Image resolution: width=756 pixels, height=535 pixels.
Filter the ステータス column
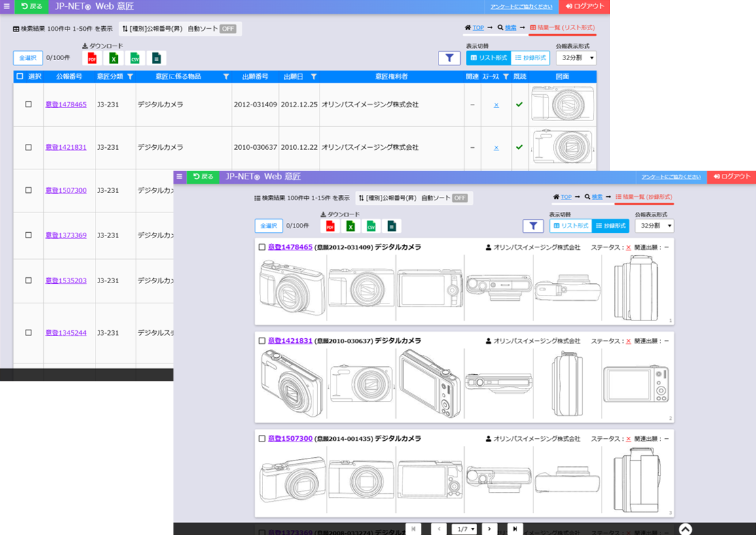(506, 77)
